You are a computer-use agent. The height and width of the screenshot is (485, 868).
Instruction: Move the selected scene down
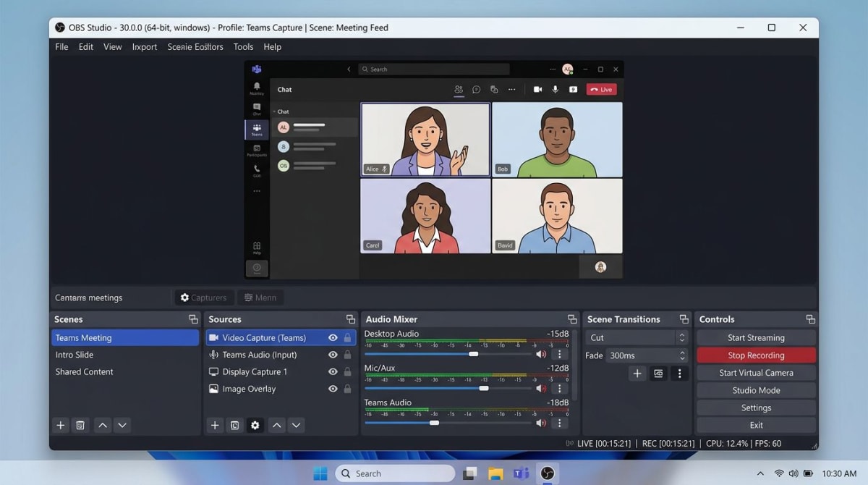[122, 426]
